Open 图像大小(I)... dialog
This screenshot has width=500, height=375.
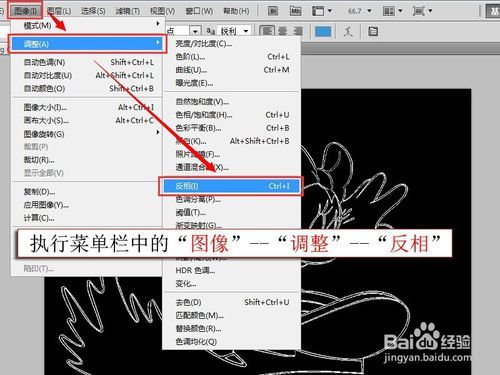click(x=87, y=107)
